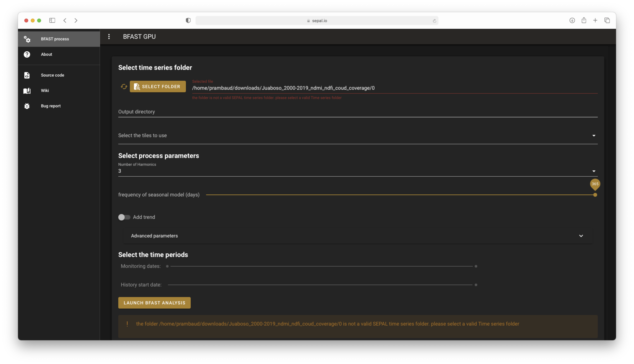Click the Source code file icon
This screenshot has width=634, height=364.
pos(27,75)
